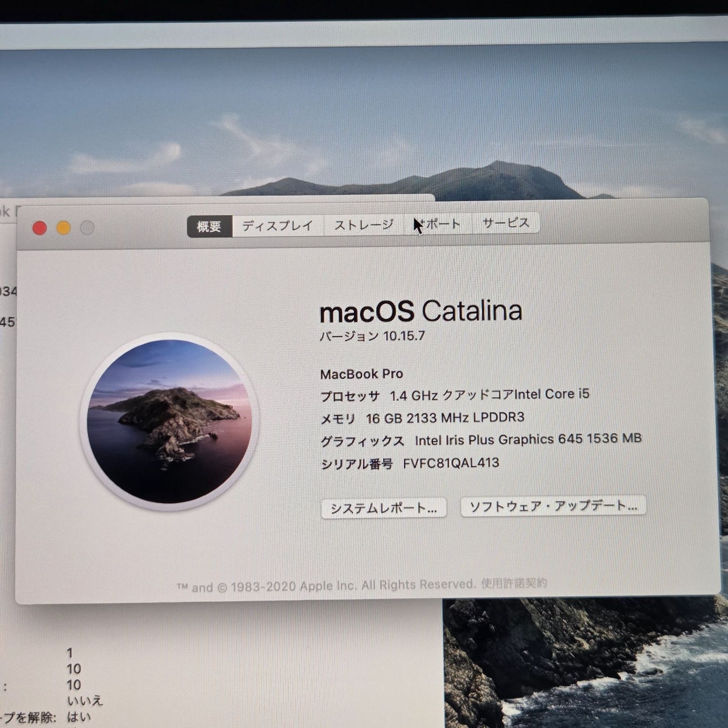Open the サポート tab
The height and width of the screenshot is (728, 728).
point(438,224)
